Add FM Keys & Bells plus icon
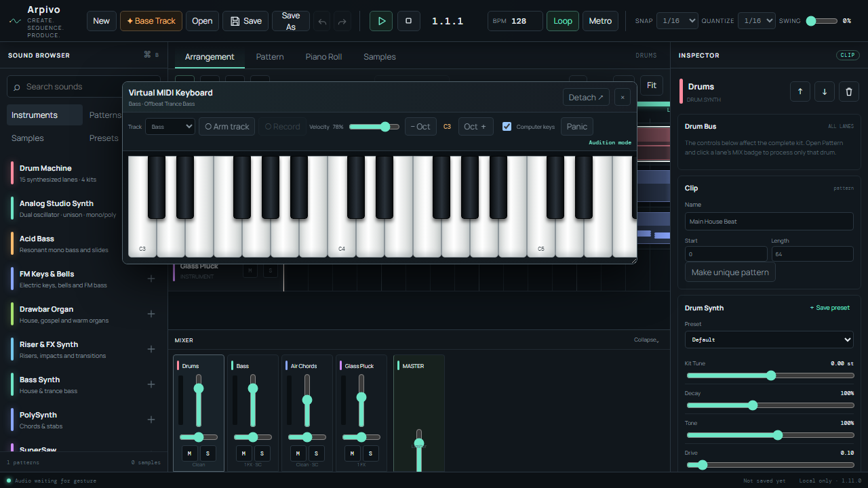868x488 pixels. (x=151, y=279)
